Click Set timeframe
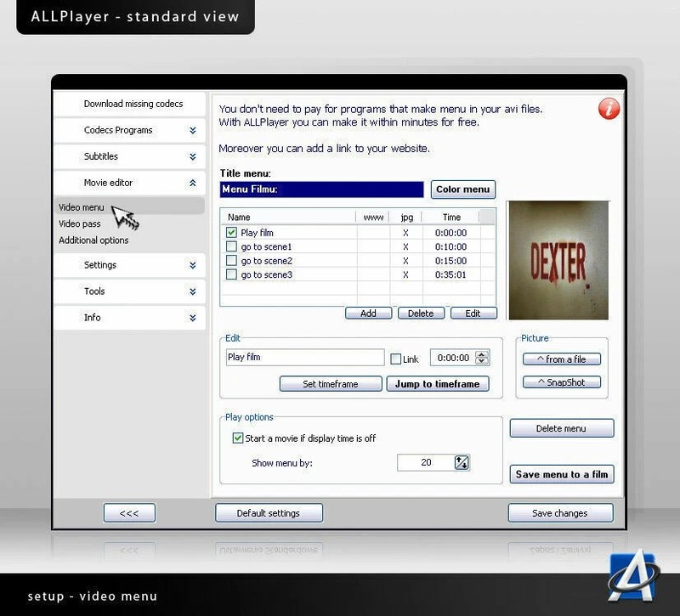The image size is (680, 616). (x=331, y=384)
